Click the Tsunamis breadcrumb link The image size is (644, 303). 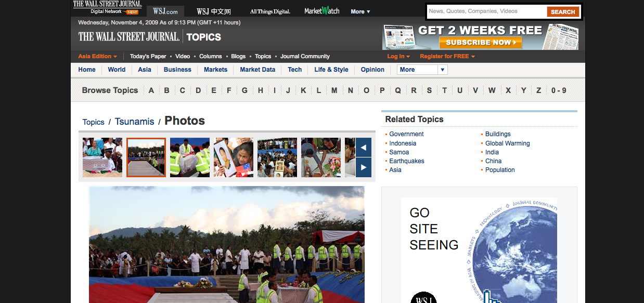(134, 122)
